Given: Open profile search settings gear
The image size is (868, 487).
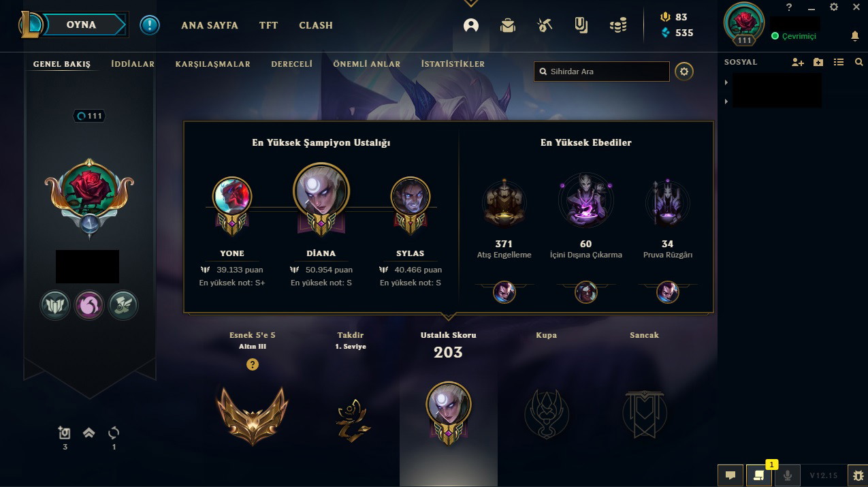Looking at the screenshot, I should [x=684, y=71].
